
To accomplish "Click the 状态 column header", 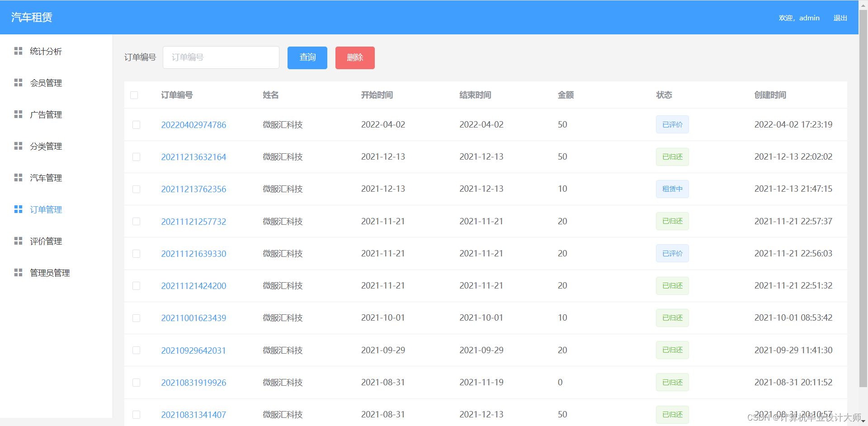I will pyautogui.click(x=664, y=95).
